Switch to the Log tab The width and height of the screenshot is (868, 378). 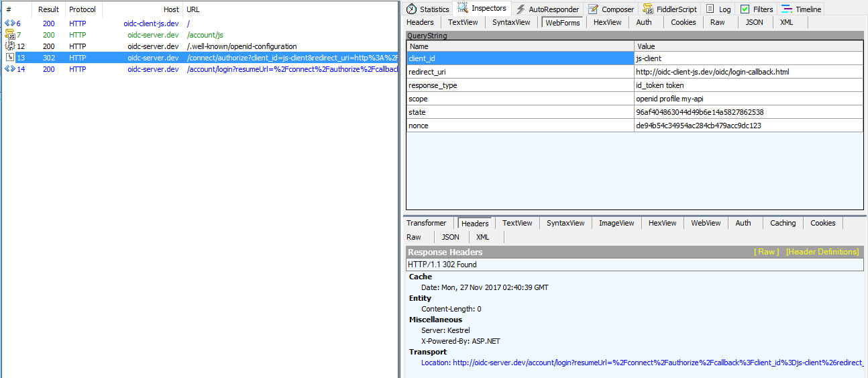click(x=718, y=9)
